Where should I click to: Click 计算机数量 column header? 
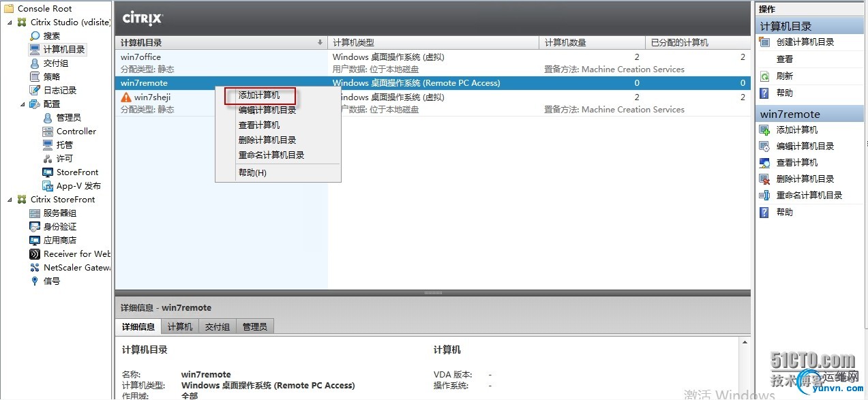(592, 42)
